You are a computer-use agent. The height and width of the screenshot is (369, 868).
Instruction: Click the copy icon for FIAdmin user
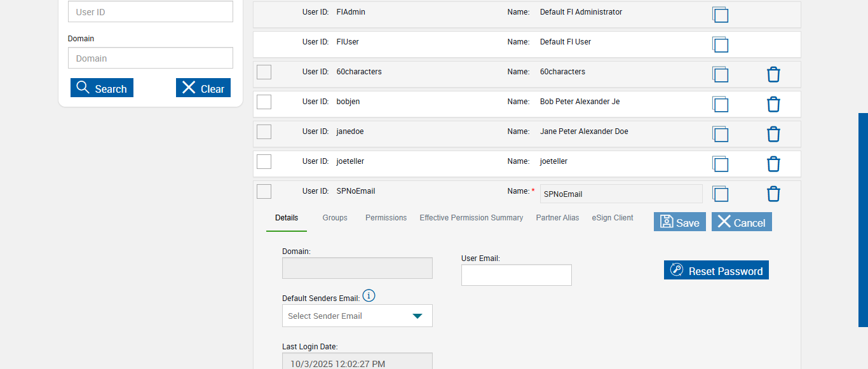pos(720,15)
